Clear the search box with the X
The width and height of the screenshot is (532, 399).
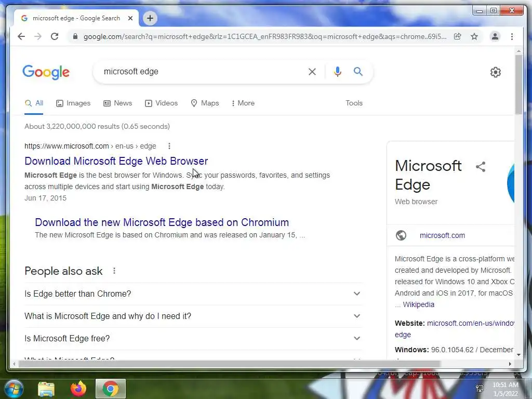(x=312, y=72)
